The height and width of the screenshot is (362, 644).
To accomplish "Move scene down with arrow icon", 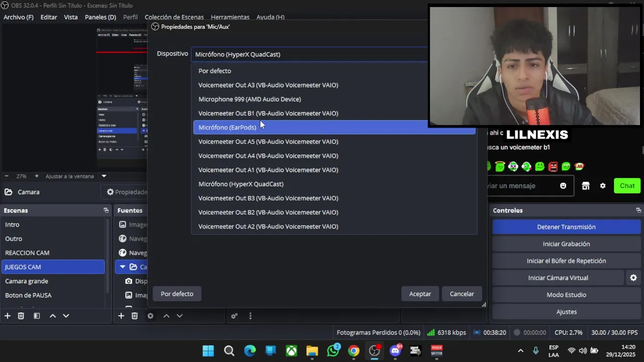I will tap(66, 316).
